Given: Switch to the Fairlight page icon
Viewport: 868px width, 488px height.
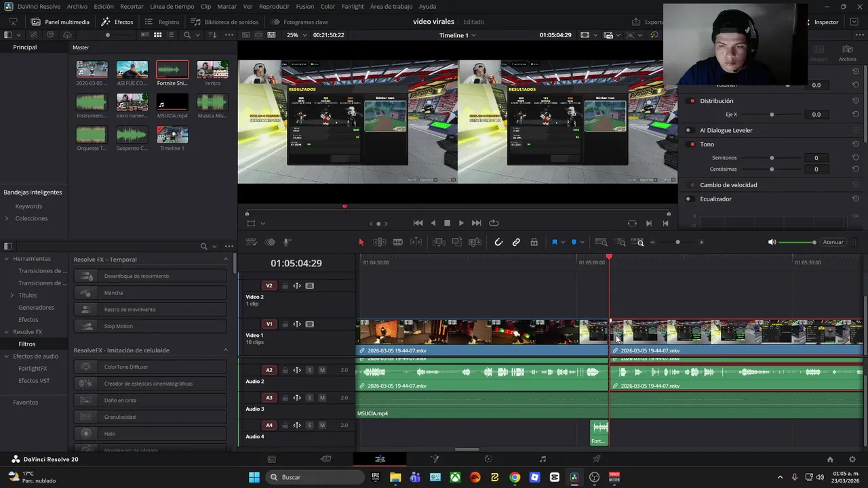Looking at the screenshot, I should 542,460.
